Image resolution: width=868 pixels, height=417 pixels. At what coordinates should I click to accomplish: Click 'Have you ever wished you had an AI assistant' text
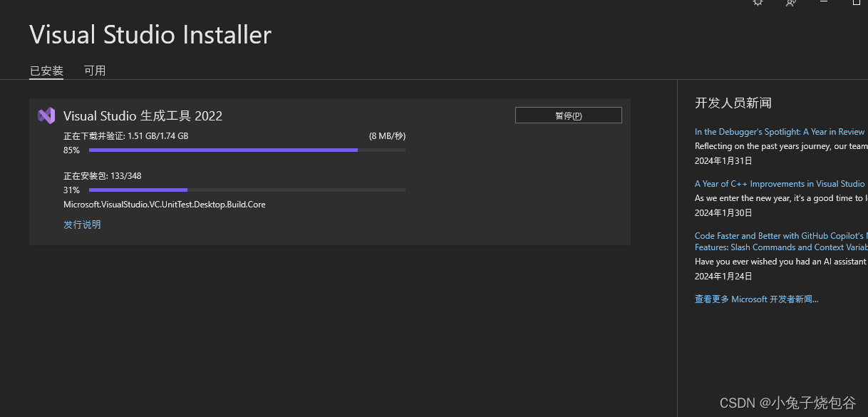(x=781, y=262)
